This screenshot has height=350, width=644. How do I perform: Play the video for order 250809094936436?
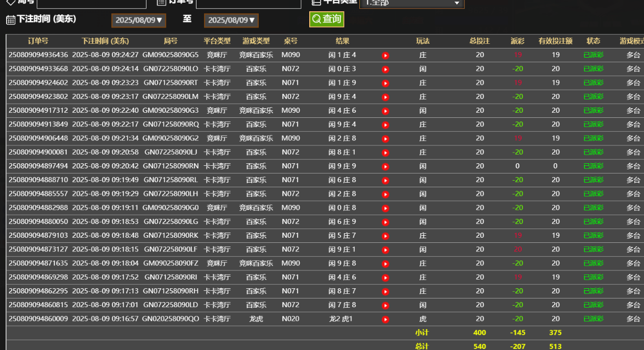pyautogui.click(x=385, y=55)
